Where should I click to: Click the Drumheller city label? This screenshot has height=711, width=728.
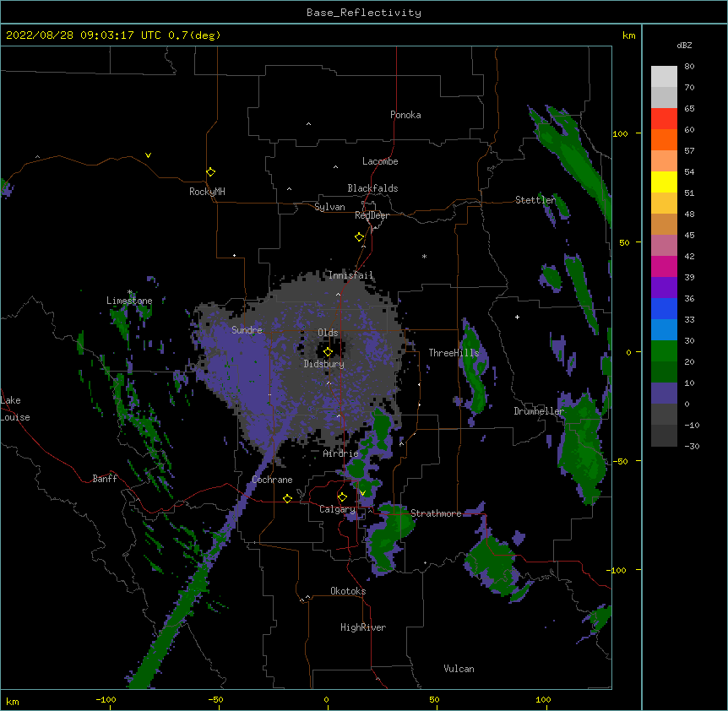point(539,411)
